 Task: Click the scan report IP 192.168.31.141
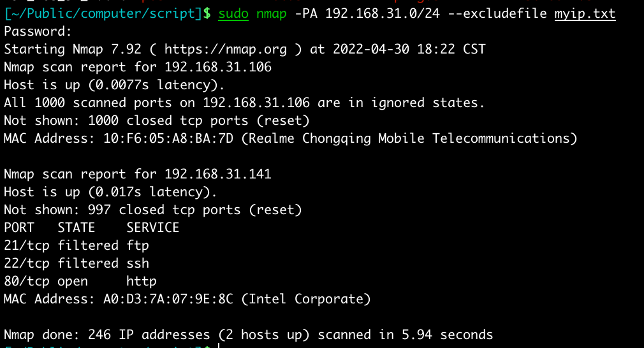point(218,174)
